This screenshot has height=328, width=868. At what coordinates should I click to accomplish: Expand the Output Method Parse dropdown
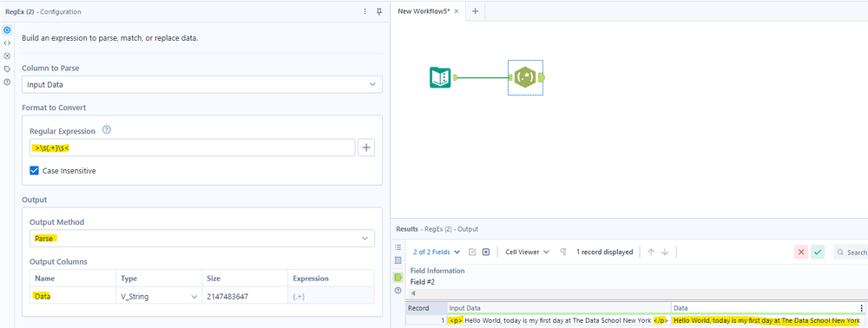202,238
